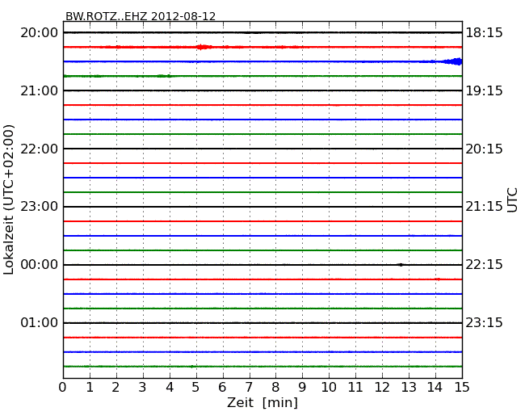Click the Zeit [min] axis label

pos(262,402)
